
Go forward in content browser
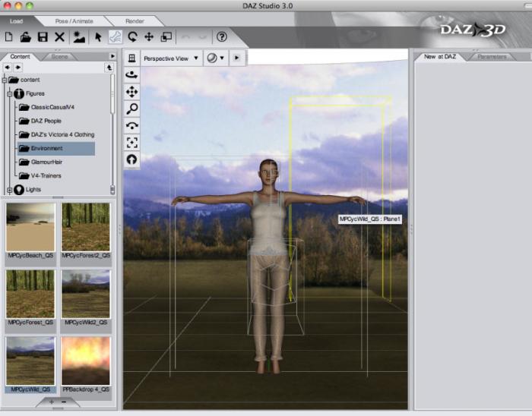(x=18, y=68)
